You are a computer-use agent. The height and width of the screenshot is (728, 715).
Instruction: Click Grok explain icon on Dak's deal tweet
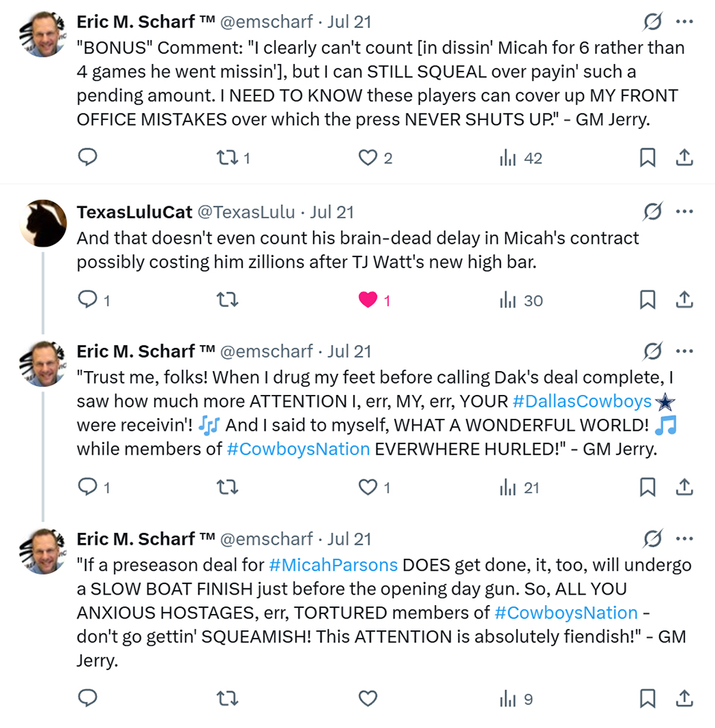(652, 352)
